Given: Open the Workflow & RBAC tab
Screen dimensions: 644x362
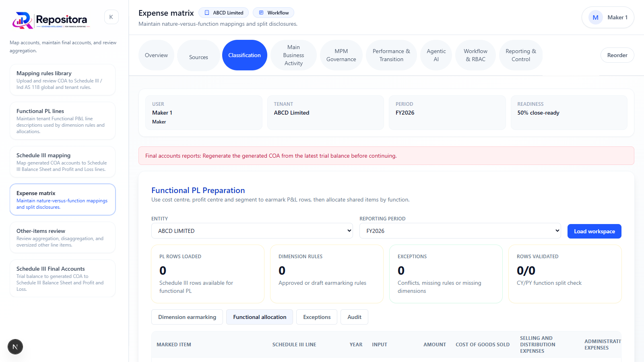Looking at the screenshot, I should 475,55.
